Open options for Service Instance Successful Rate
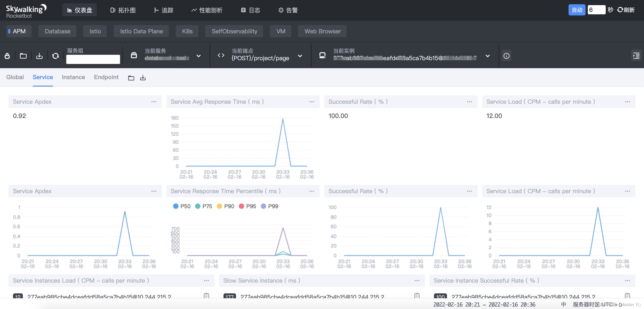 627,281
